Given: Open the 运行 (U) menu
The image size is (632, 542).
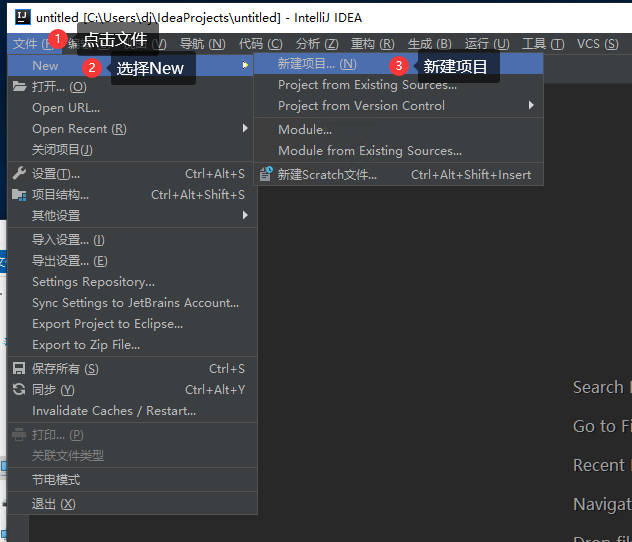Looking at the screenshot, I should 487,44.
